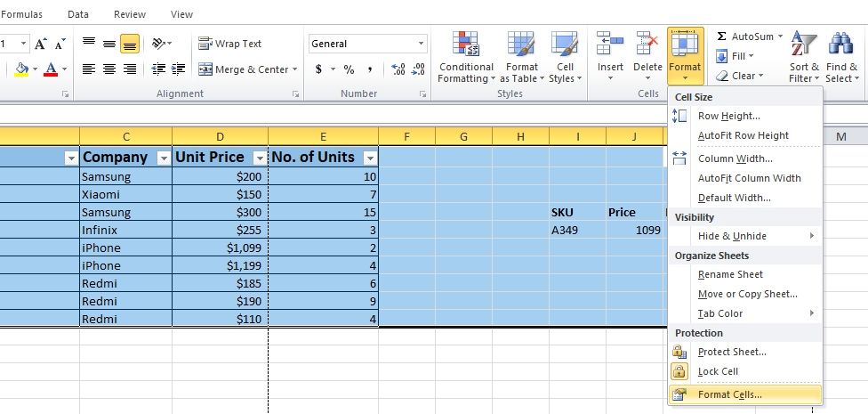Choose AutoFit Column Width
The height and width of the screenshot is (414, 868).
pos(745,178)
